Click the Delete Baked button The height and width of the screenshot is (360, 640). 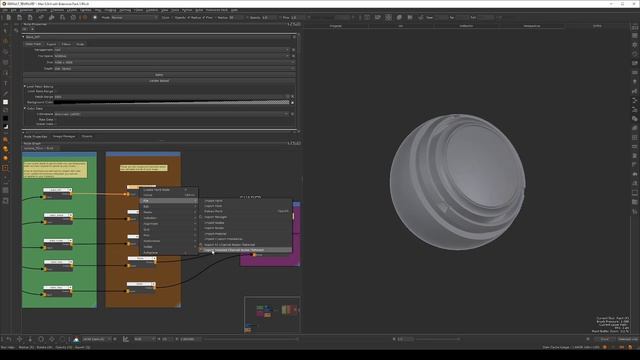159,81
